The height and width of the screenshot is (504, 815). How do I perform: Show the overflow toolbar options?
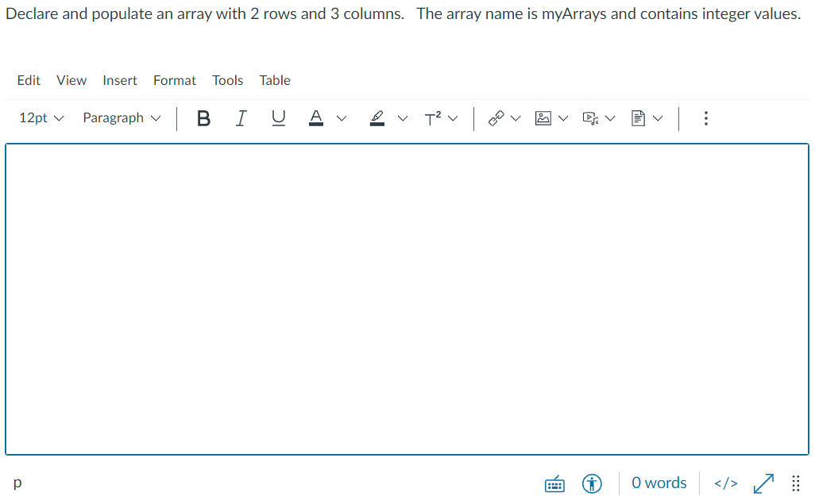coord(705,117)
